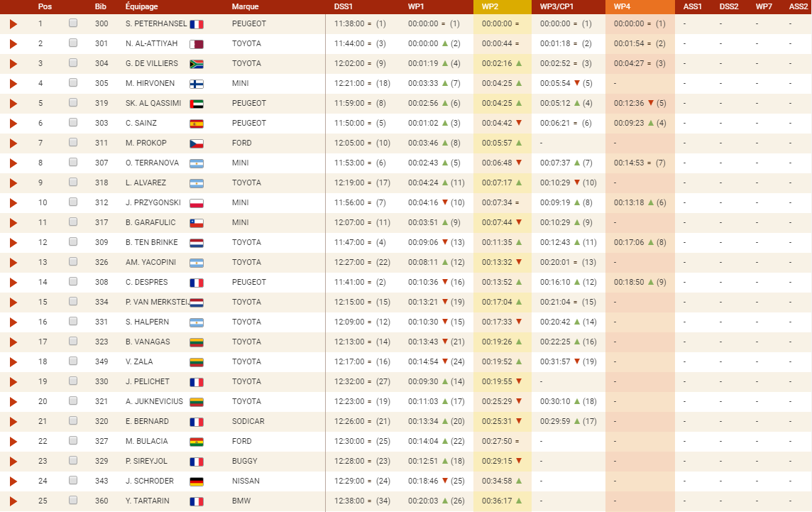Click BUGGY marque in Sireyjol row
Image resolution: width=812 pixels, height=512 pixels.
tap(244, 461)
